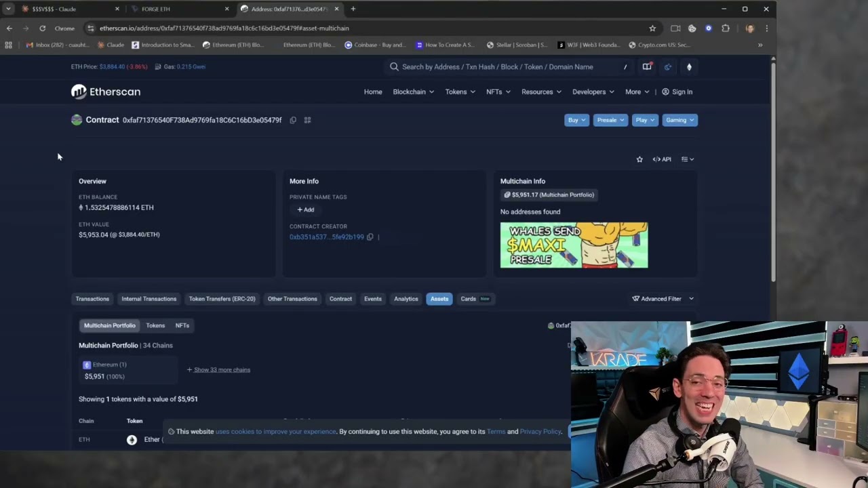
Task: Select the Tokens sub-tab
Action: click(x=155, y=325)
